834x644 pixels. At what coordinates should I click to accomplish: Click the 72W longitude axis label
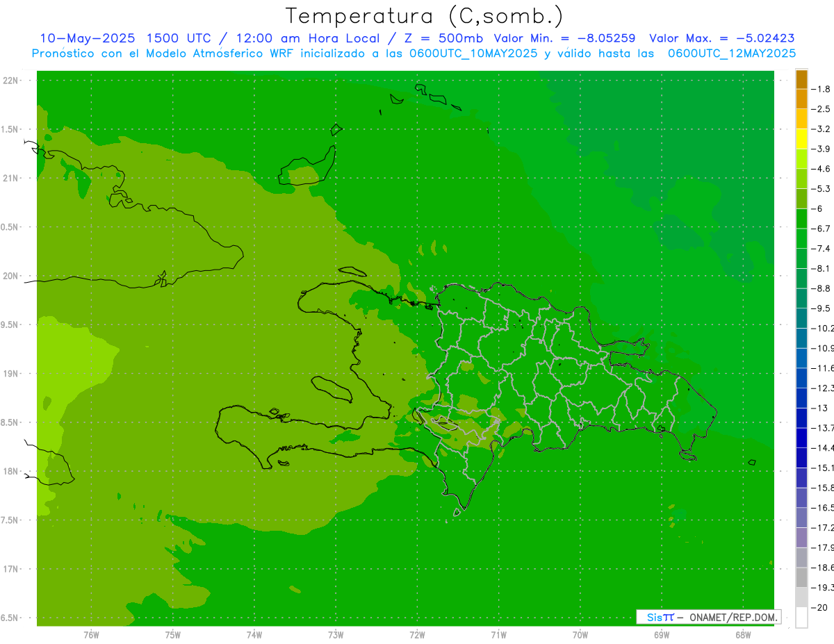(418, 635)
